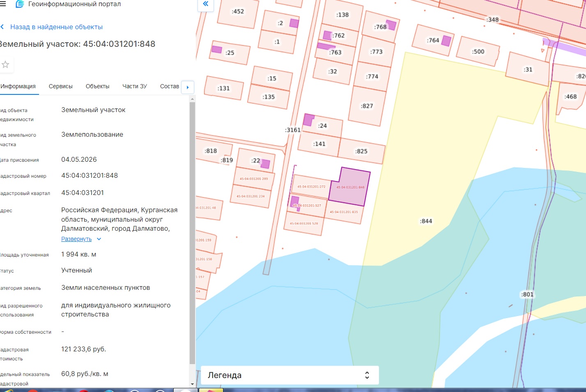Return via Назад в найденные объекты link
Screen dimensions: 586x392
coord(56,27)
